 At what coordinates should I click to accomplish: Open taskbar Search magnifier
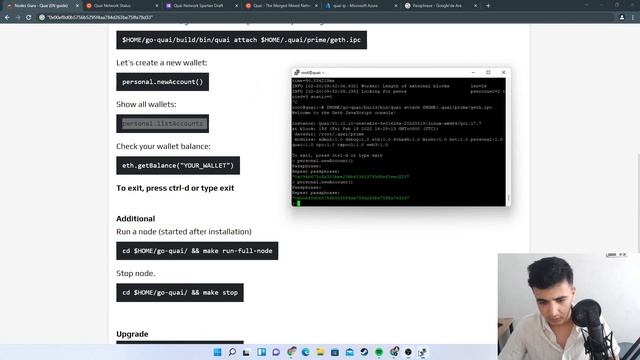point(232,352)
